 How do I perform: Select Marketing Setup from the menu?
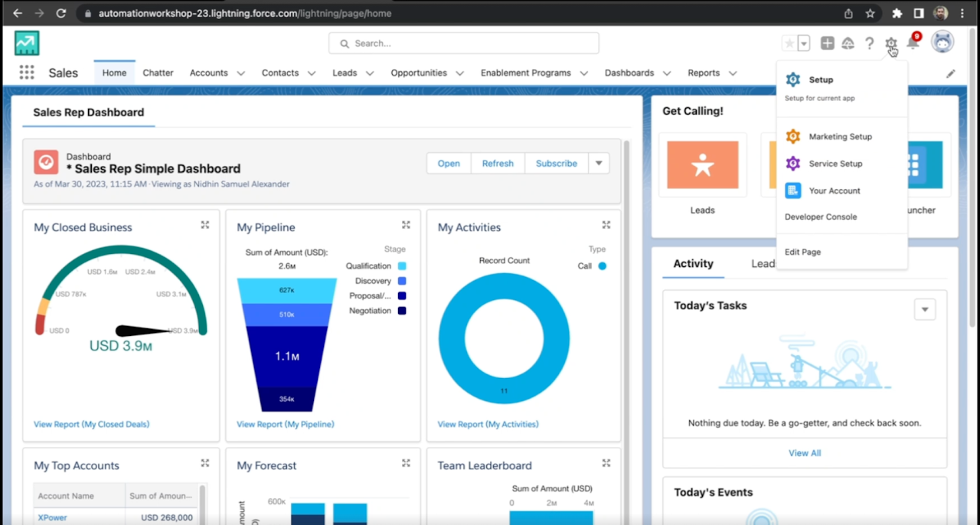[840, 136]
